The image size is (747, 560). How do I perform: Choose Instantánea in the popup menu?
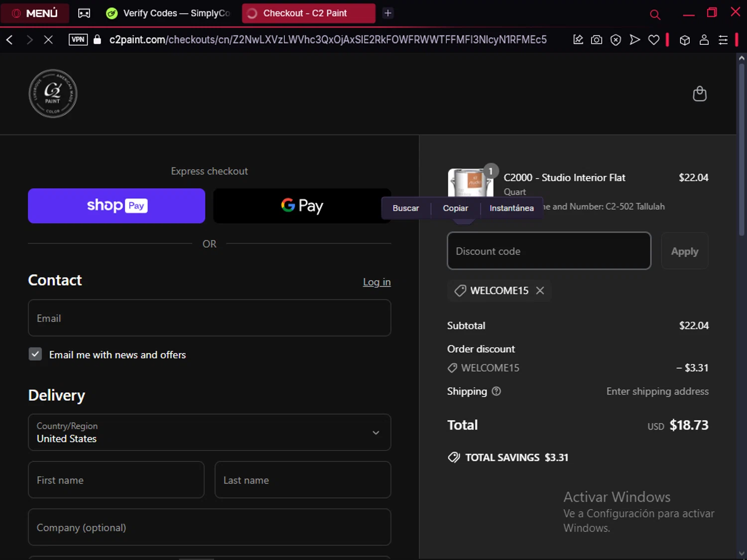pos(511,208)
